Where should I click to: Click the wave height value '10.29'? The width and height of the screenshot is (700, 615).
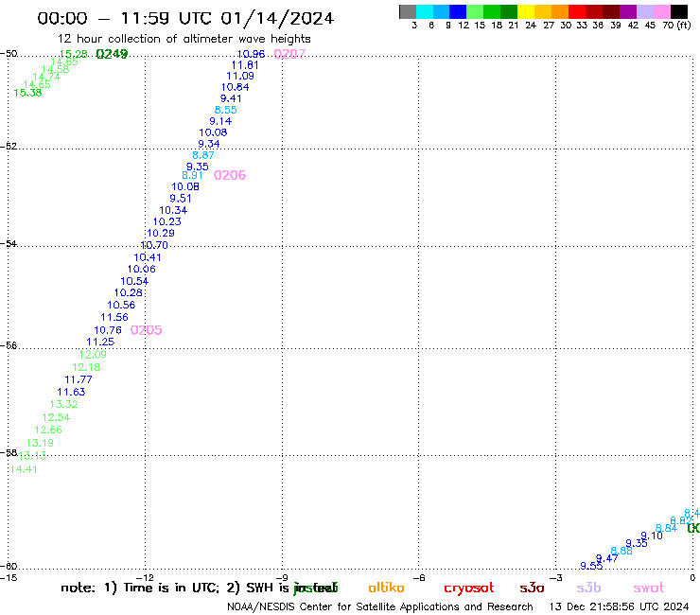coord(161,233)
